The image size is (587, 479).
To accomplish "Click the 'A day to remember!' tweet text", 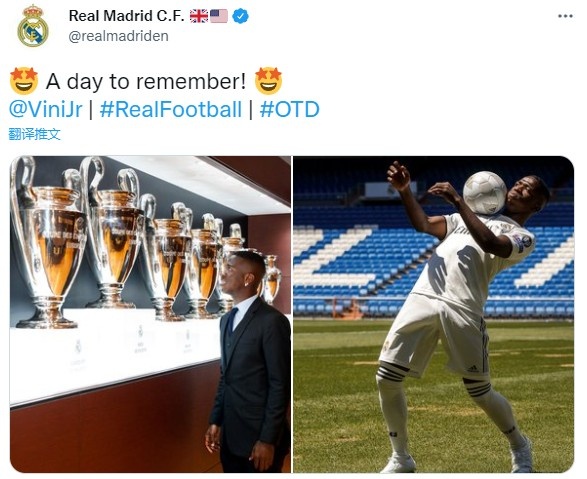I will [146, 81].
